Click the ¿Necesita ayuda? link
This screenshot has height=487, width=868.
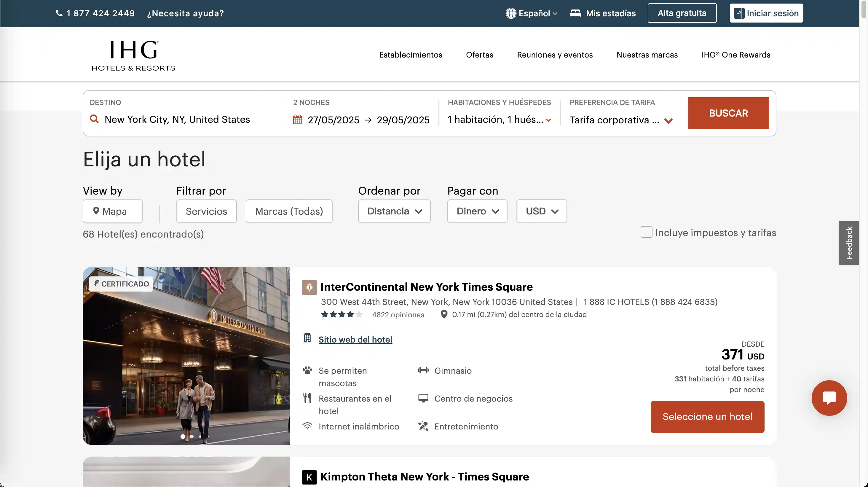[185, 13]
